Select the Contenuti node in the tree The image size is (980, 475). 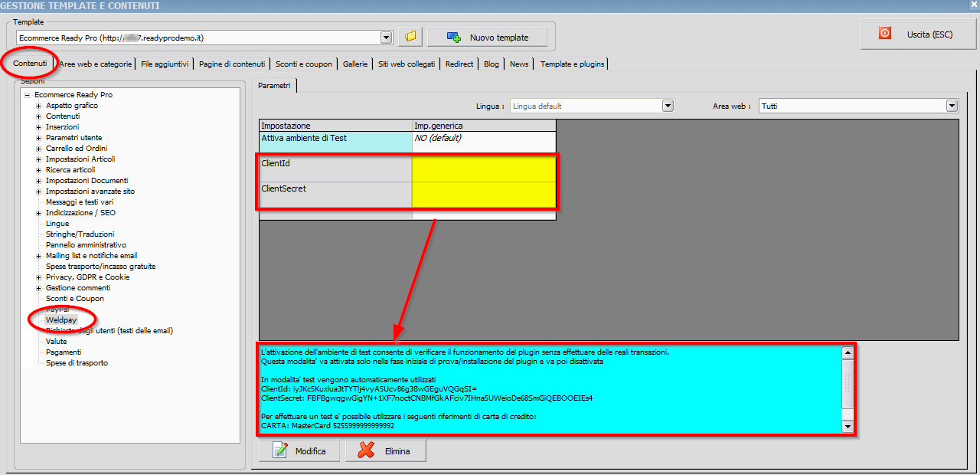pos(63,116)
